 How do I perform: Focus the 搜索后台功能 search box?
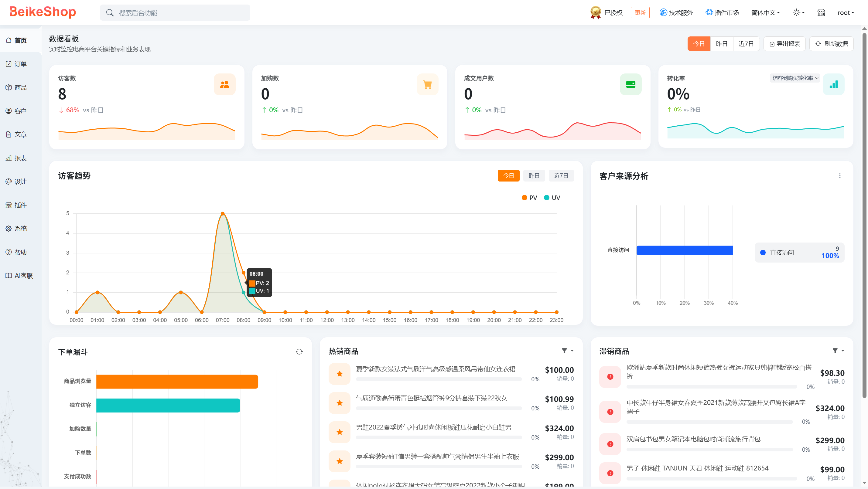click(175, 13)
